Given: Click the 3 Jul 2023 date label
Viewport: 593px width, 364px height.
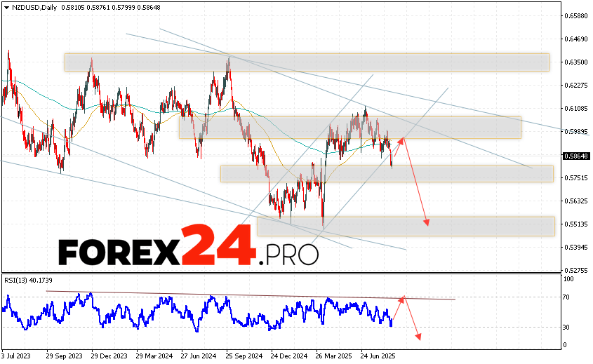Looking at the screenshot, I should tap(18, 356).
